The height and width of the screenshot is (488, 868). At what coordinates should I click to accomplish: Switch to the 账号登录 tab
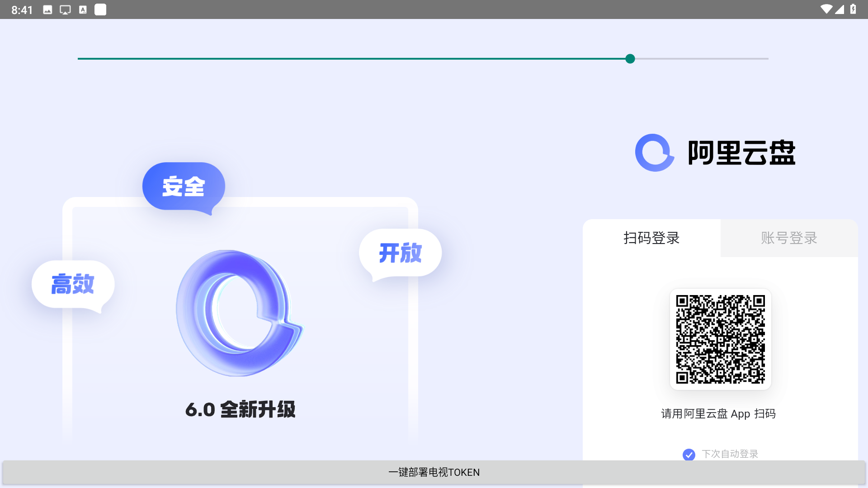tap(789, 238)
